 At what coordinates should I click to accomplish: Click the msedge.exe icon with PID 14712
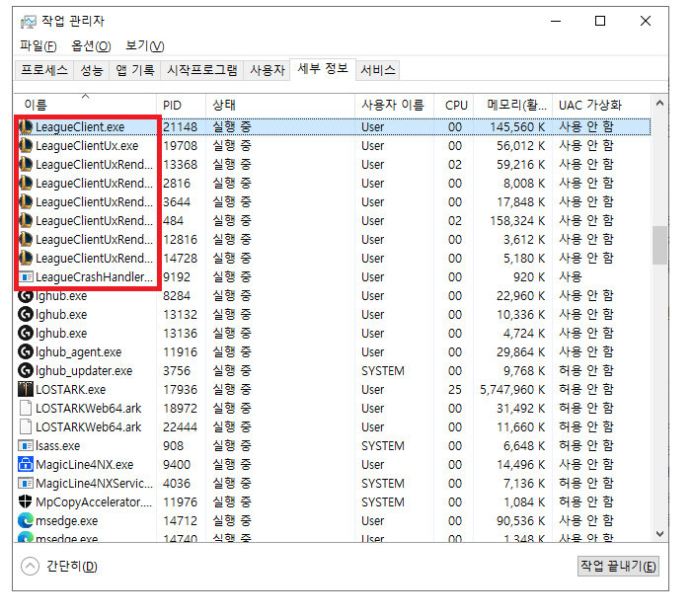coord(26,520)
